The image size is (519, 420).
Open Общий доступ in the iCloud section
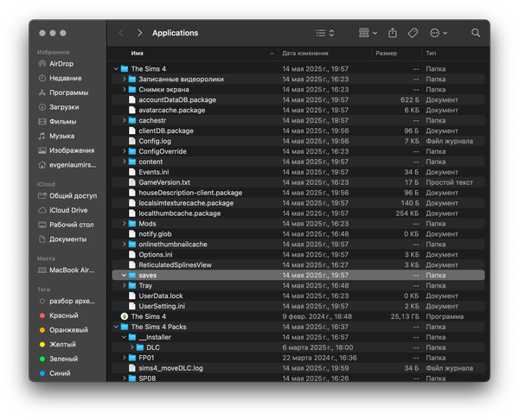[67, 196]
